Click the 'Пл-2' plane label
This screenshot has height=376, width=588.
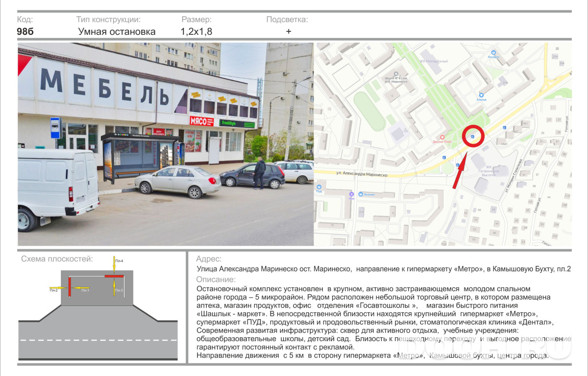53,291
